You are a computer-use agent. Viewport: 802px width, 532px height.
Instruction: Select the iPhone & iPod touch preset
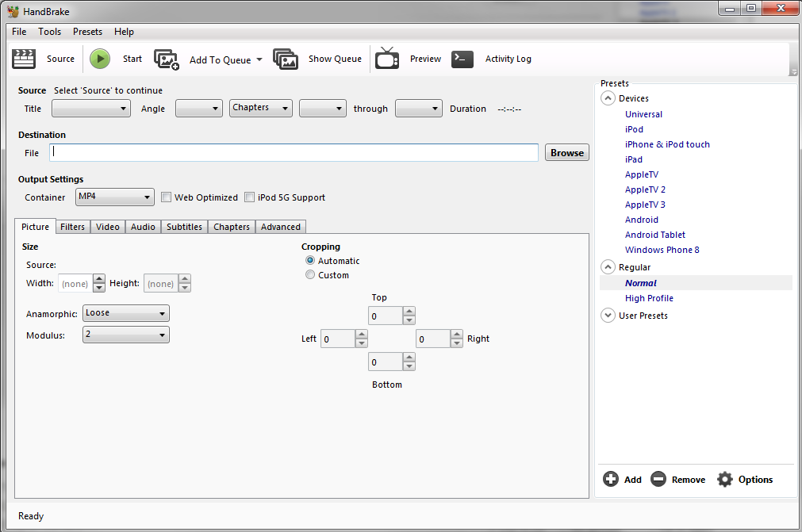point(667,144)
